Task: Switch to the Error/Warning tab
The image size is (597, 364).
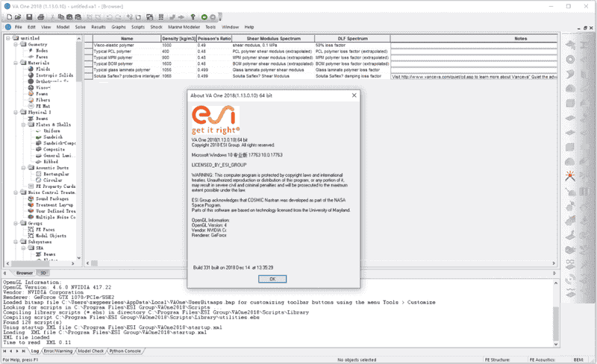Action: click(58, 351)
